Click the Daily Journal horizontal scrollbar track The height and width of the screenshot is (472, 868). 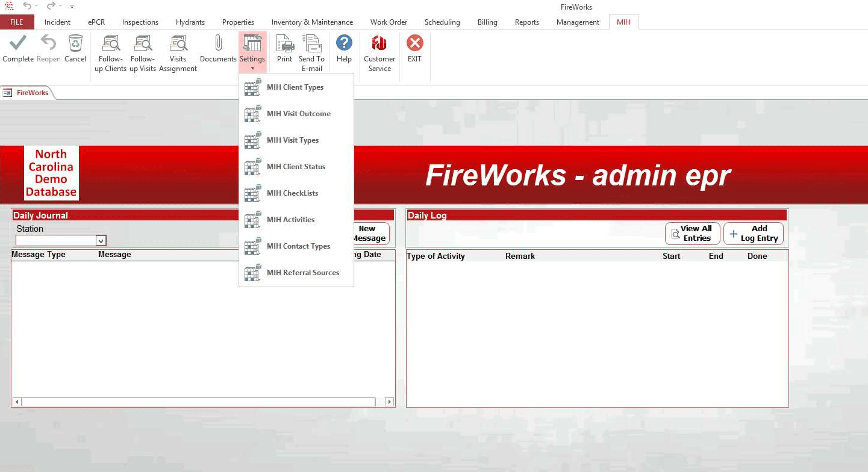[198, 402]
